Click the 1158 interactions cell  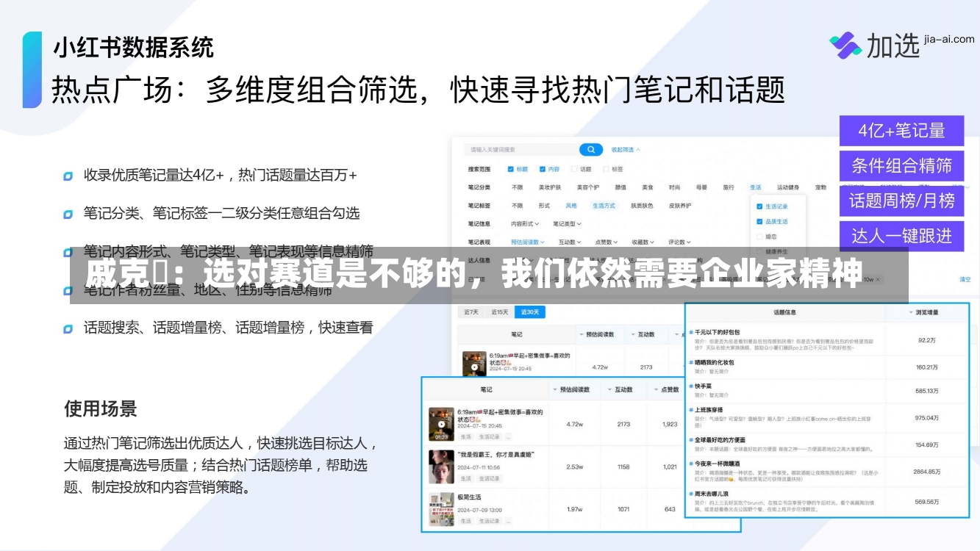[x=623, y=467]
